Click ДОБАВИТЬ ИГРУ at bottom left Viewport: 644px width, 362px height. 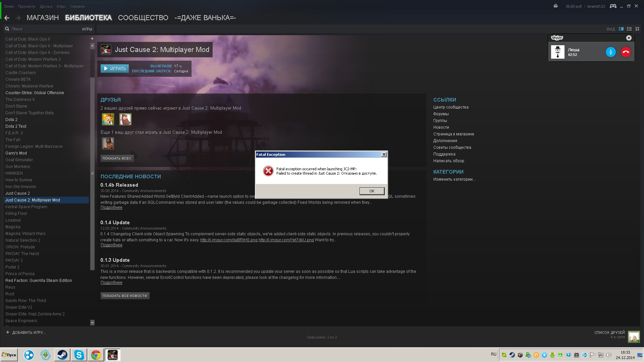(x=26, y=333)
